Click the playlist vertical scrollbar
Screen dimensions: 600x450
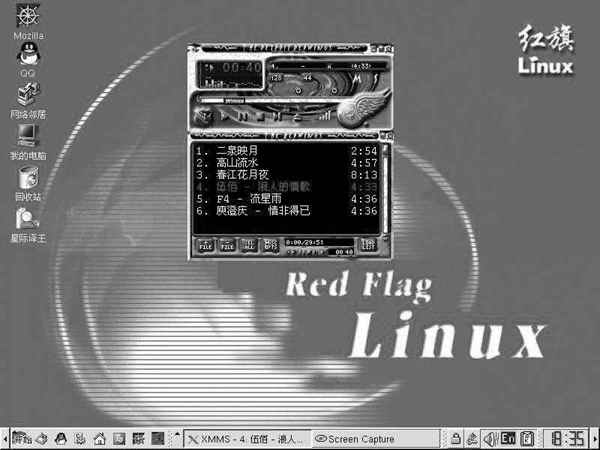click(x=385, y=189)
